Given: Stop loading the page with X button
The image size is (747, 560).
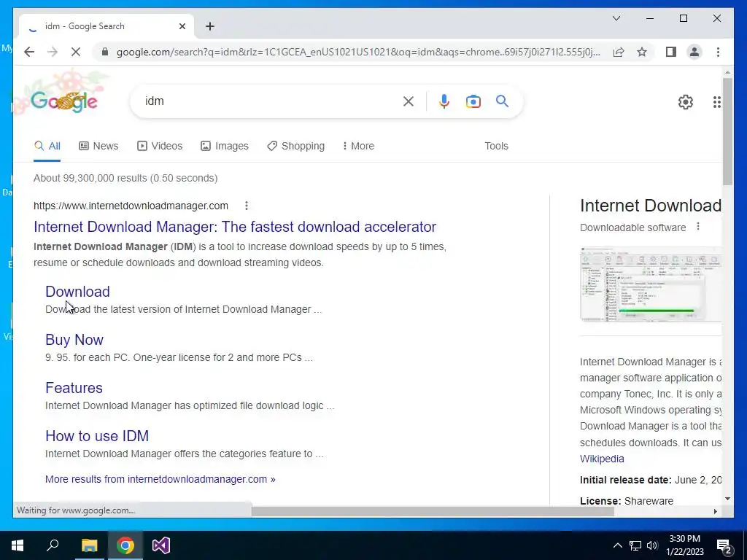Looking at the screenshot, I should tap(76, 52).
